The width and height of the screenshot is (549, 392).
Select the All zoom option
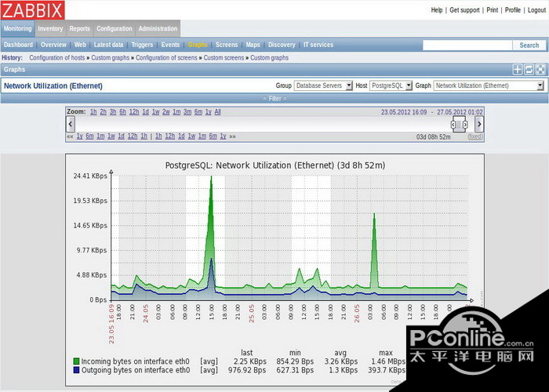pos(217,112)
